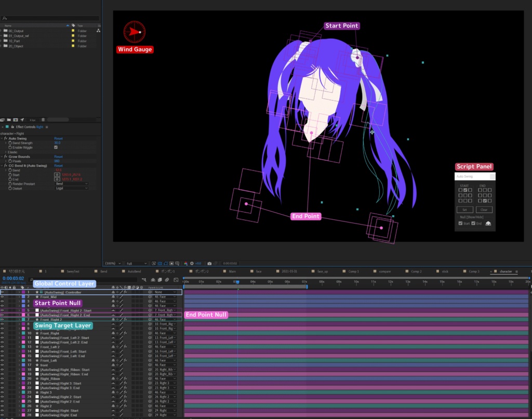Image resolution: width=532 pixels, height=419 pixels.
Task: Open the Distort Legal dropdown
Action: pyautogui.click(x=72, y=188)
